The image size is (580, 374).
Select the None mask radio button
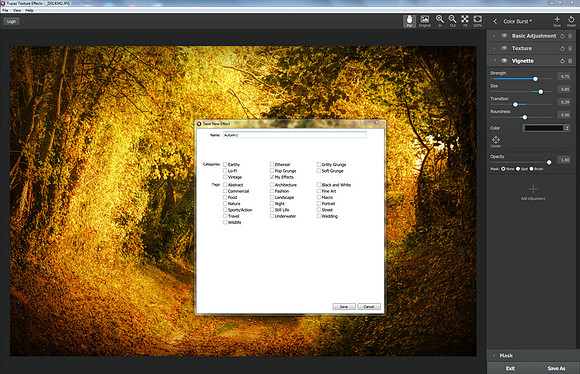tap(503, 169)
